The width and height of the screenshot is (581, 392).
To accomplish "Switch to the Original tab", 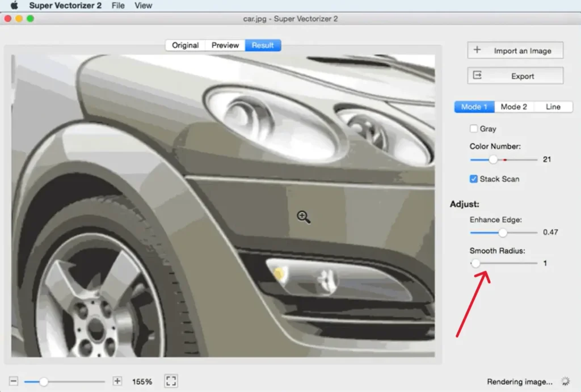I will (x=185, y=45).
